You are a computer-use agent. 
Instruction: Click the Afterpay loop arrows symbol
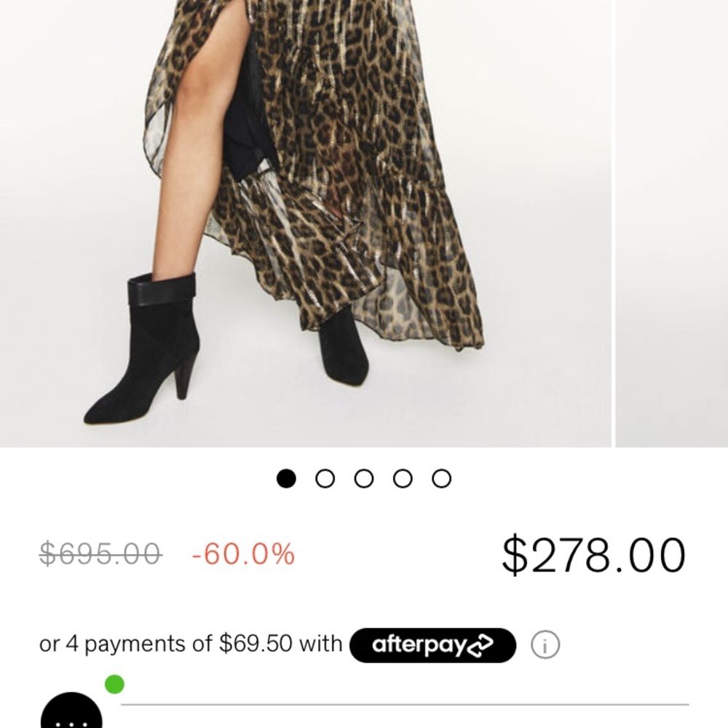[483, 645]
